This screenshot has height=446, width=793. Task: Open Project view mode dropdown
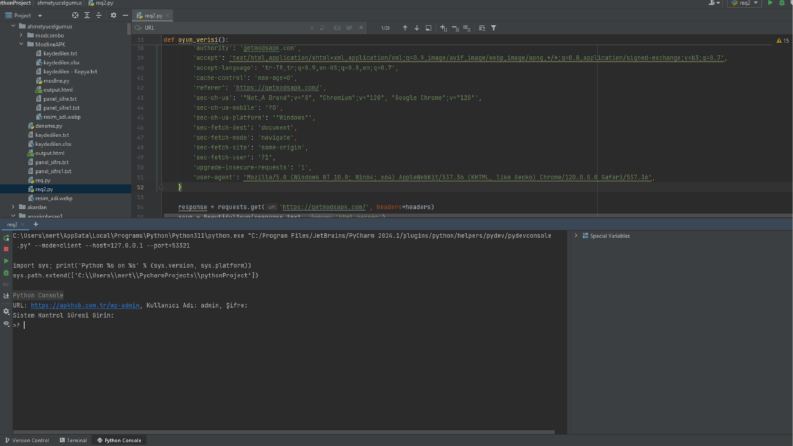click(x=40, y=16)
